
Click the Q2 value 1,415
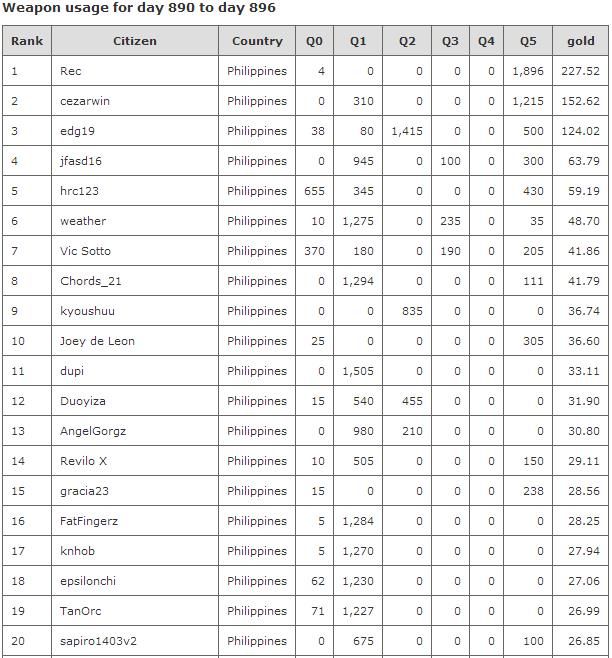click(407, 131)
